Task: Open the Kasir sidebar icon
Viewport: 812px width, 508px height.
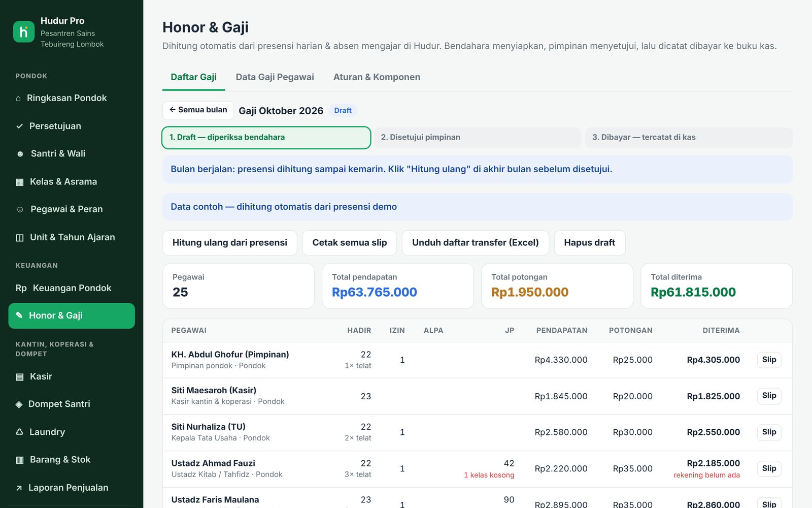Action: pos(20,377)
